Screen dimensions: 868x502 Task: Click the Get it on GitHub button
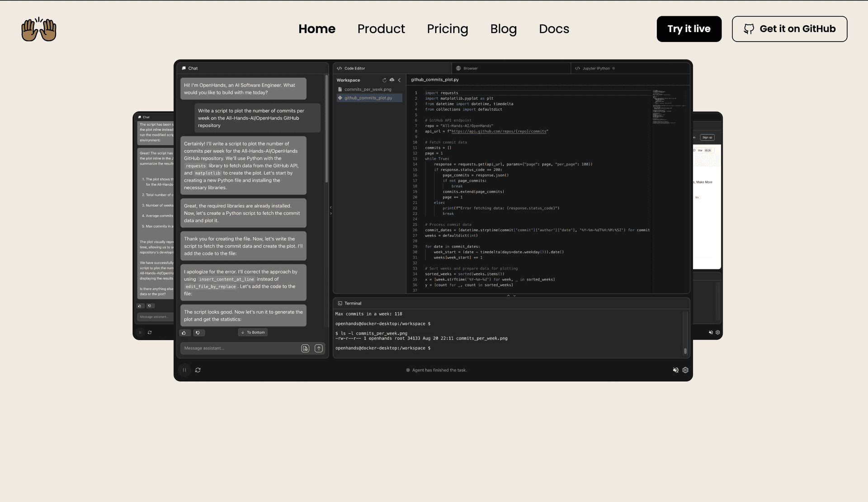tap(789, 29)
